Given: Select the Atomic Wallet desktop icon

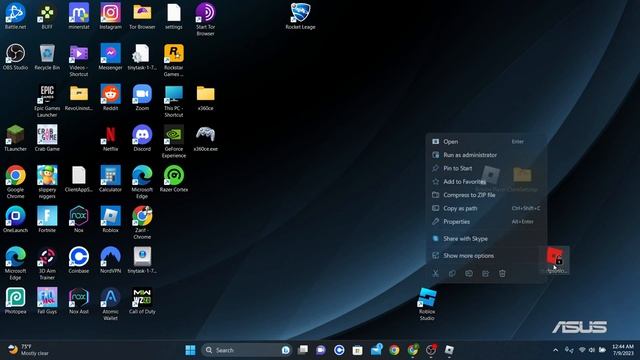Looking at the screenshot, I should click(111, 304).
